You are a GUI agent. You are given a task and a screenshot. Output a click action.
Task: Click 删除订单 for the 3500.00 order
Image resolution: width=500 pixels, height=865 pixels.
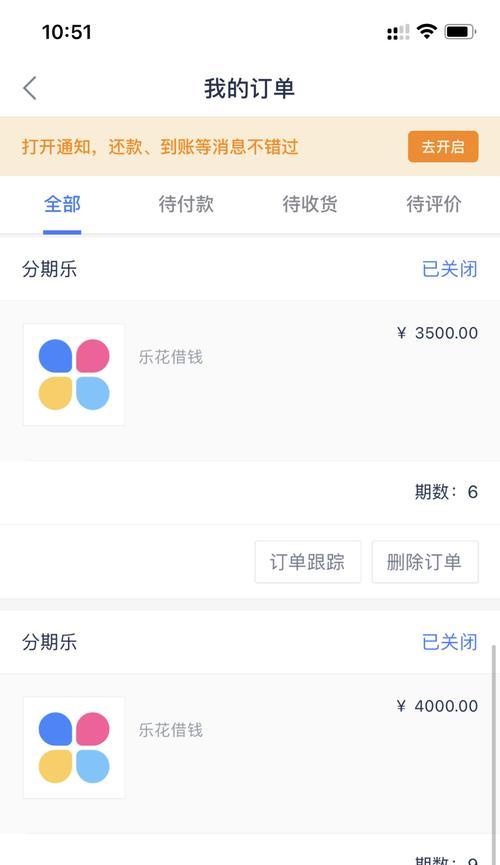425,562
